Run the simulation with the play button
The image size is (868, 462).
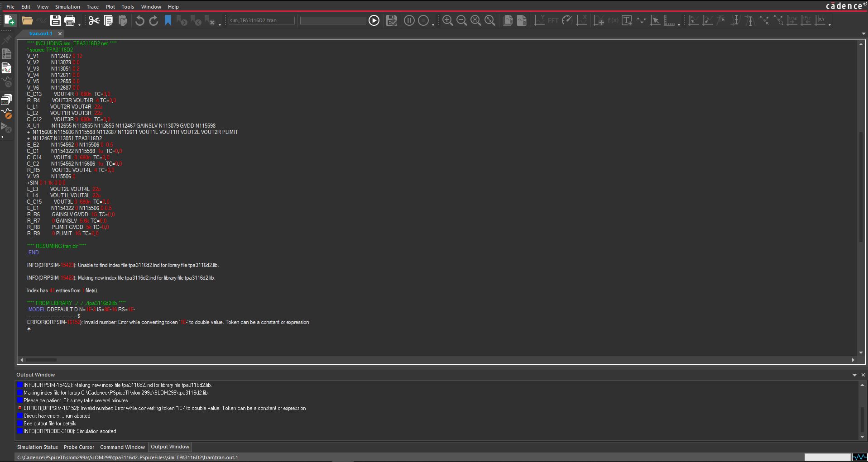[374, 20]
